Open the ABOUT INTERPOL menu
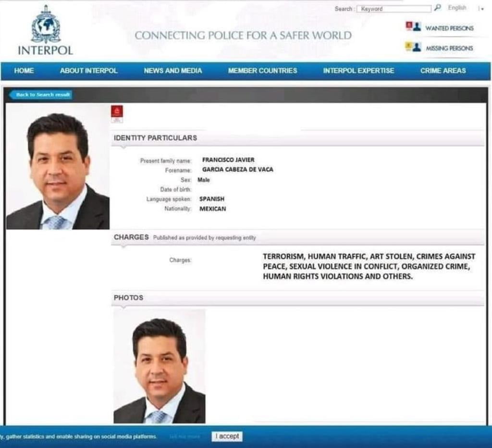Screen dimensions: 492x448 [x=89, y=71]
